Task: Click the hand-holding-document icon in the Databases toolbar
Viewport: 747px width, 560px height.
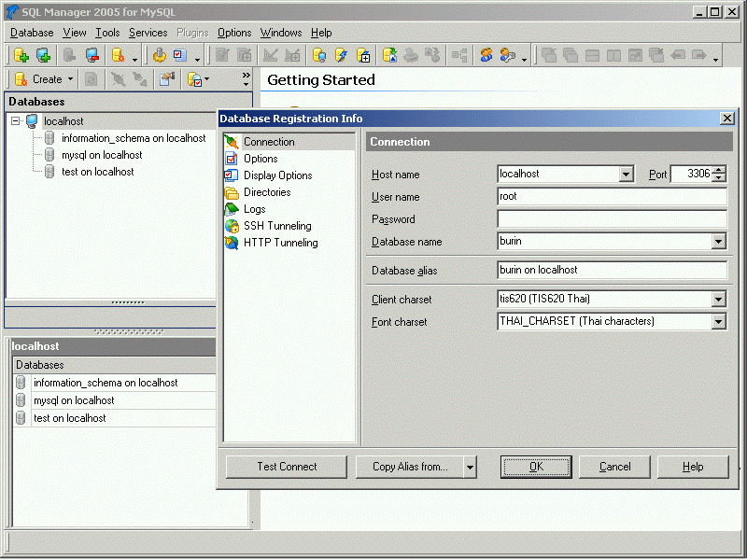Action: tap(167, 79)
